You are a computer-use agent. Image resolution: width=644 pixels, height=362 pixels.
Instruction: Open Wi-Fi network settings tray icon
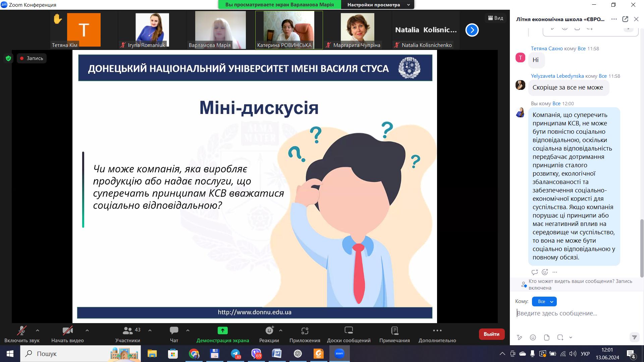pos(563,354)
